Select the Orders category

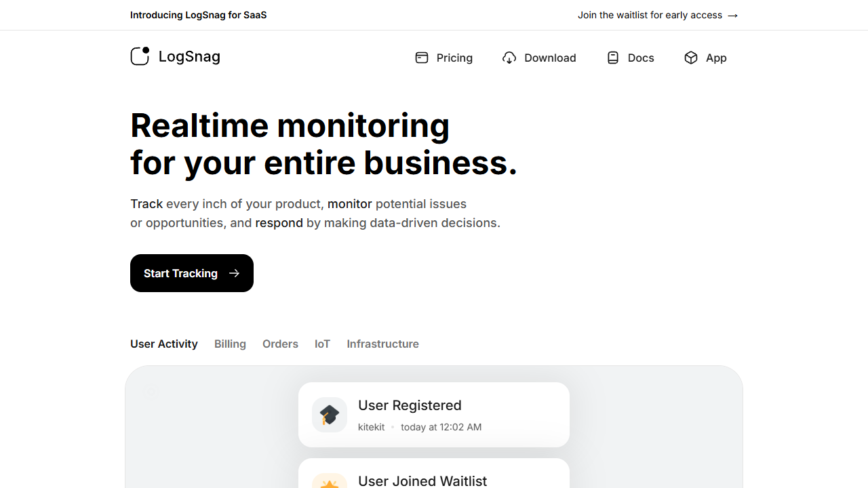coord(280,344)
